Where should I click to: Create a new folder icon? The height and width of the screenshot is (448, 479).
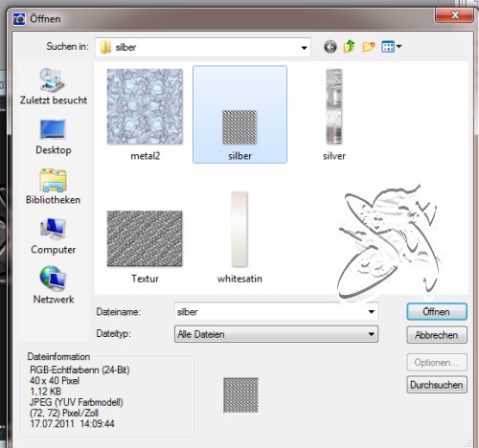[369, 47]
